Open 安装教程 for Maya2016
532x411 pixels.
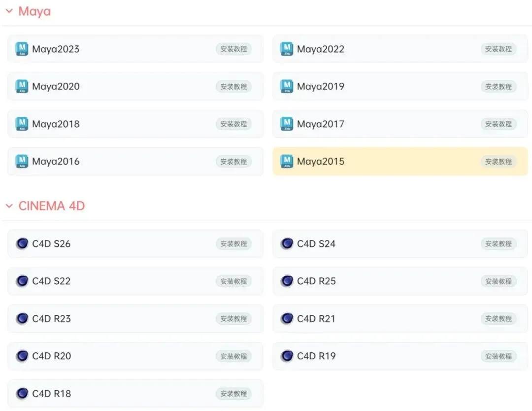[x=234, y=162]
